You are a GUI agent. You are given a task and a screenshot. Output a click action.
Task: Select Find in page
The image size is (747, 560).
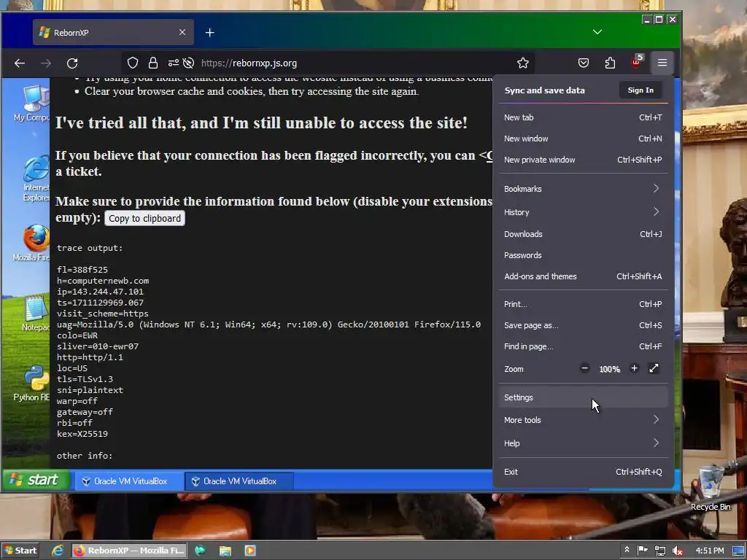[x=583, y=346]
